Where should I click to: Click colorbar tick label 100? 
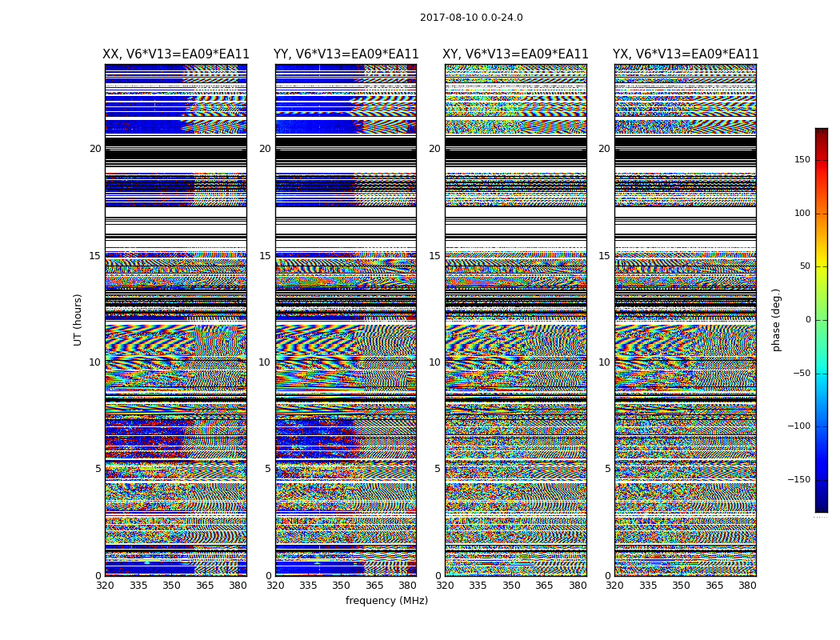802,213
